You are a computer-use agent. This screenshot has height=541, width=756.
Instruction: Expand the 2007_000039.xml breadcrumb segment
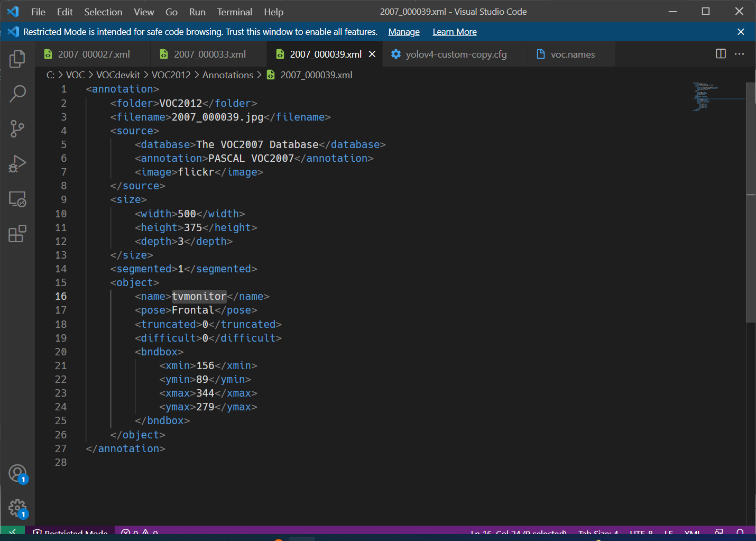point(316,75)
